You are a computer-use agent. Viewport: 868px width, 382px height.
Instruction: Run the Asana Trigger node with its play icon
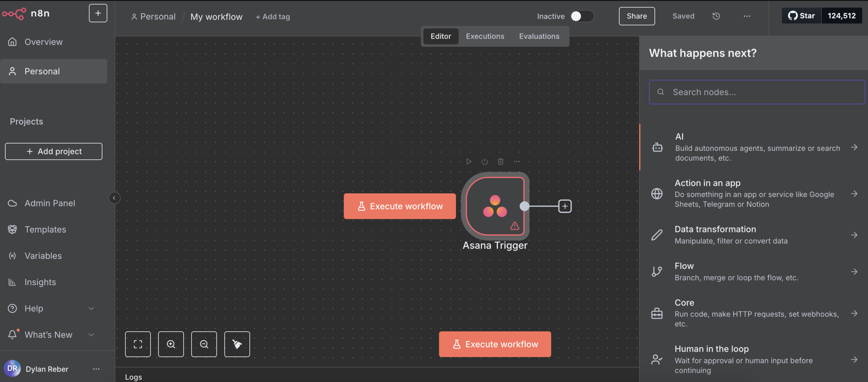coord(468,162)
